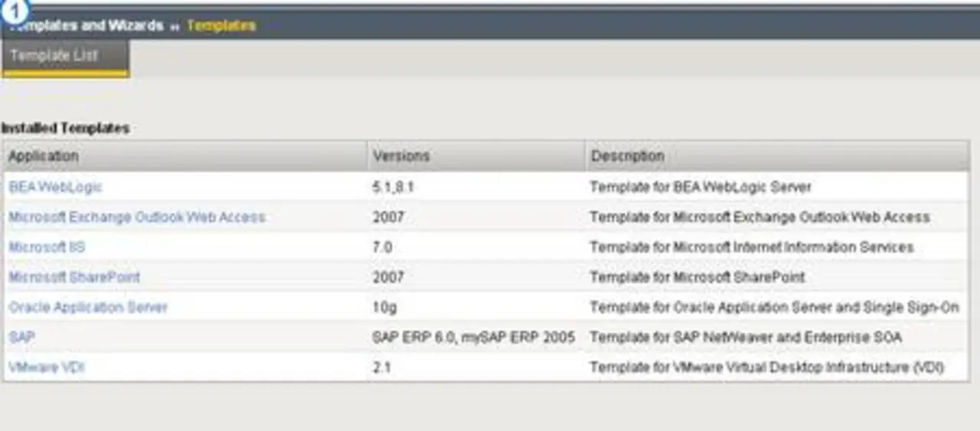Click the Versions column header
This screenshot has height=431, width=980.
pyautogui.click(x=401, y=156)
